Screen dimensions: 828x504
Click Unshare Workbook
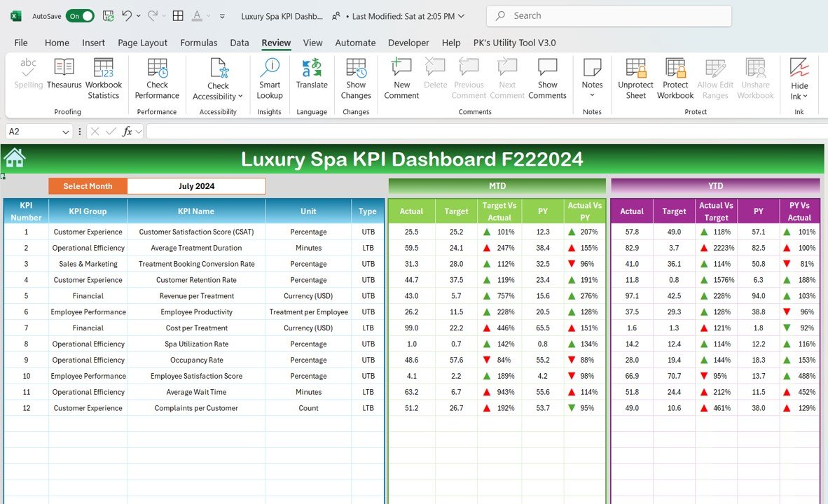pyautogui.click(x=755, y=78)
